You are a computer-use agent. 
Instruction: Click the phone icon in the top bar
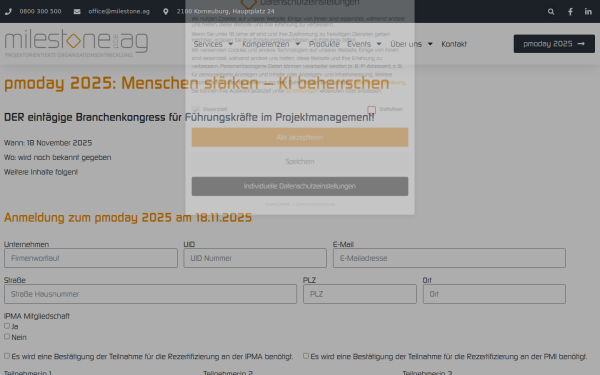click(x=8, y=11)
